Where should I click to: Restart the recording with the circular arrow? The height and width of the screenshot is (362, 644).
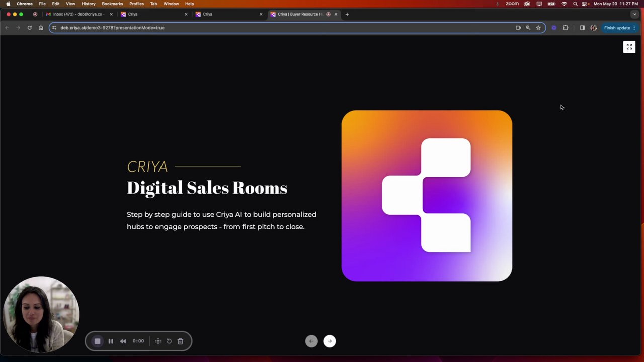(169, 341)
